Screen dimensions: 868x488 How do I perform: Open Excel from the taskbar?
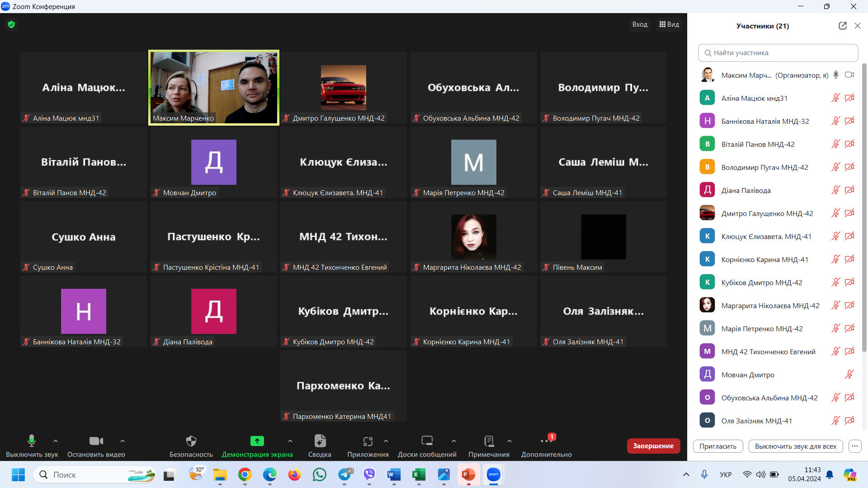click(419, 474)
